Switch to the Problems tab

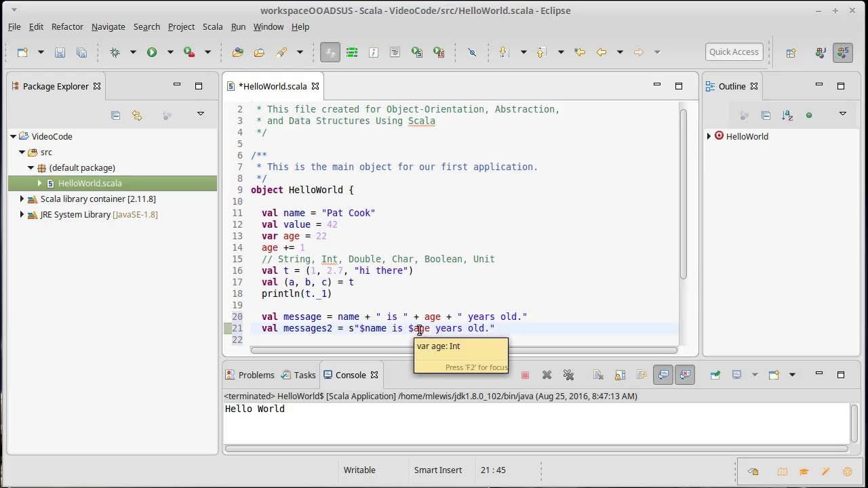[250, 375]
